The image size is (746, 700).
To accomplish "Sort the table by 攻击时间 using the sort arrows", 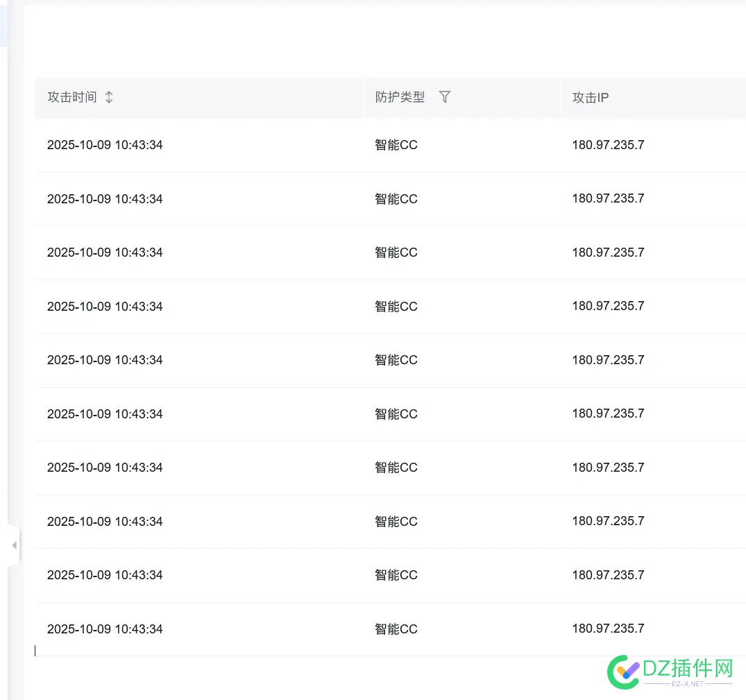I will pos(109,97).
